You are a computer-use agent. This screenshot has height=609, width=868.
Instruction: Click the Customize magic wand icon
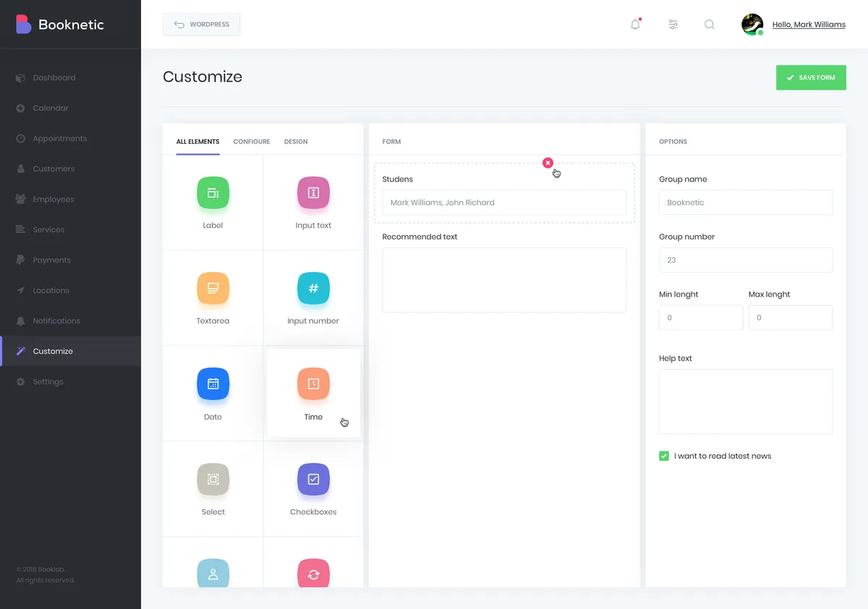(20, 351)
